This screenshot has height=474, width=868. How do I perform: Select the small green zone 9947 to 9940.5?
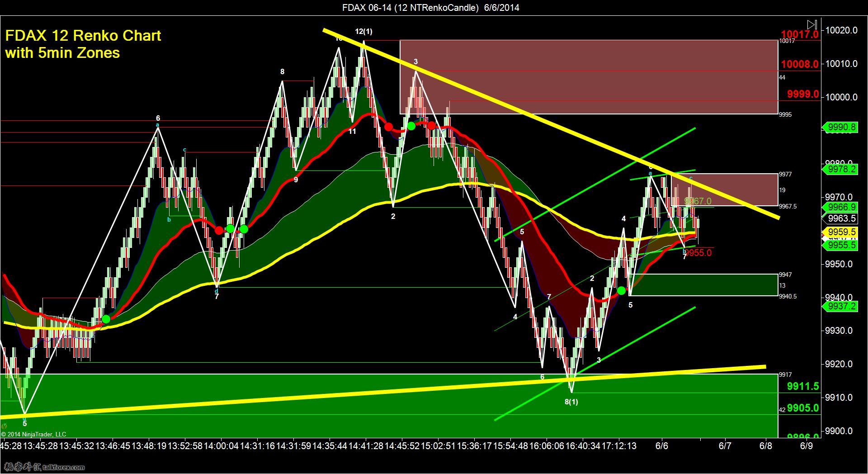click(x=703, y=285)
